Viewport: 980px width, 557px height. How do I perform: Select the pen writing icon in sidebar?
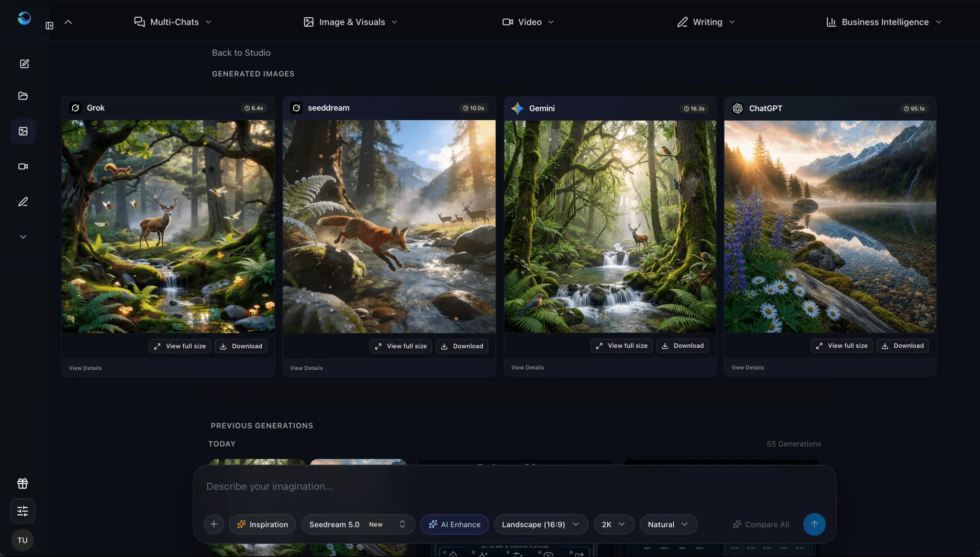(23, 202)
